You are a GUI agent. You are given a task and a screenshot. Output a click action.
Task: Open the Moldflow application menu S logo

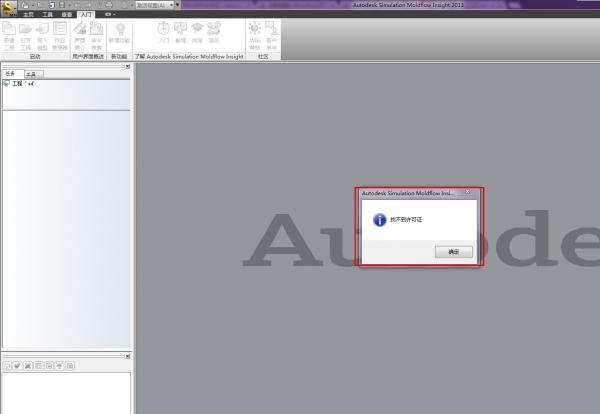(8, 8)
